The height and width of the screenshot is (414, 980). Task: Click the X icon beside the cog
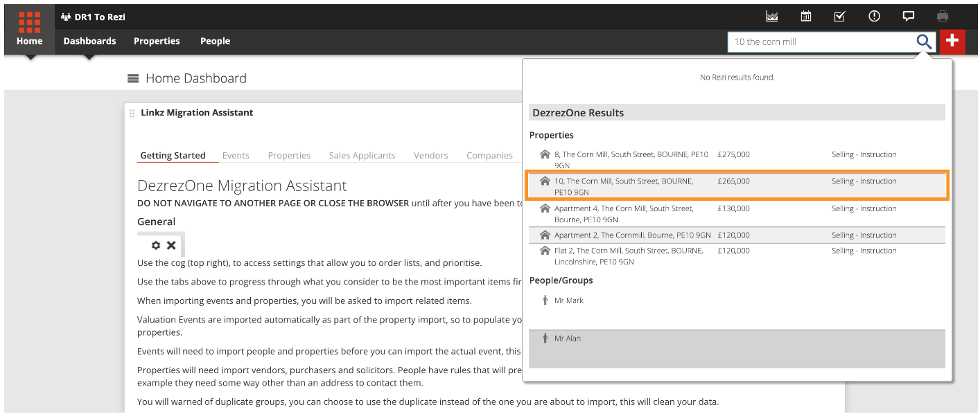tap(171, 245)
